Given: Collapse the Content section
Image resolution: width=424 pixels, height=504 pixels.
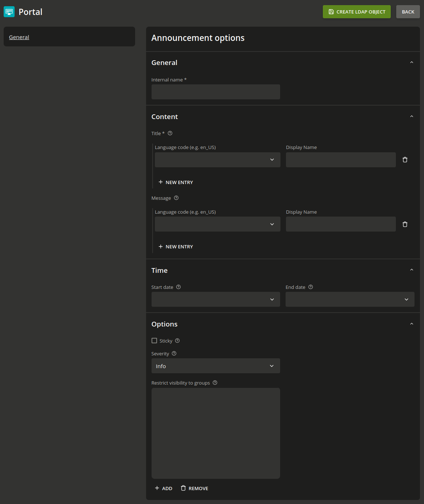Looking at the screenshot, I should 412,117.
